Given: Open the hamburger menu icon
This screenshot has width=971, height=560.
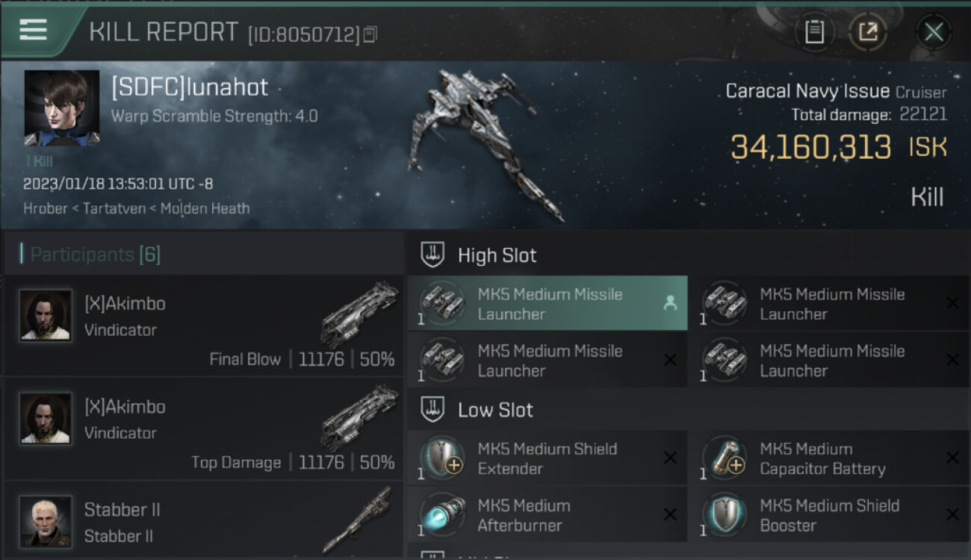Looking at the screenshot, I should pyautogui.click(x=34, y=30).
